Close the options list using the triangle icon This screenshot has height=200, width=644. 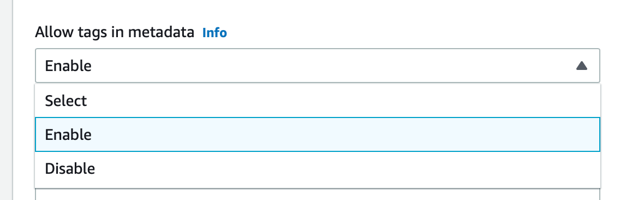[582, 66]
